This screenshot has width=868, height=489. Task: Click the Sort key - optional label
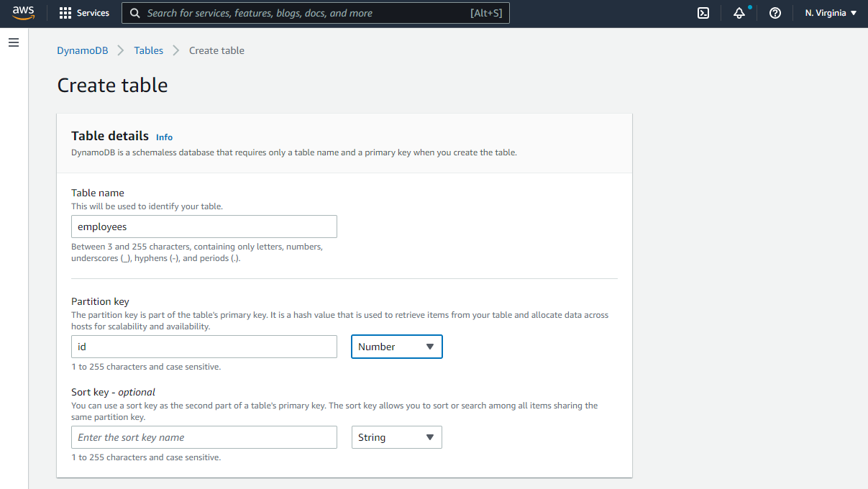[113, 392]
